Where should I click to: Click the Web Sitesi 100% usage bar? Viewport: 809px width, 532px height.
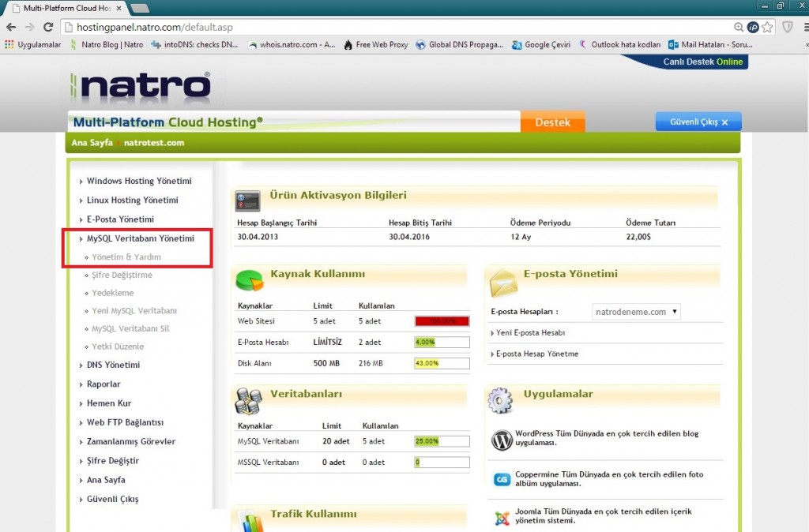tap(442, 321)
